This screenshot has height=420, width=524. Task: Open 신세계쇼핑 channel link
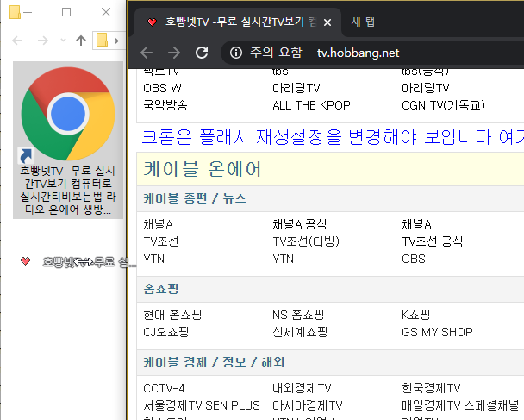click(300, 332)
